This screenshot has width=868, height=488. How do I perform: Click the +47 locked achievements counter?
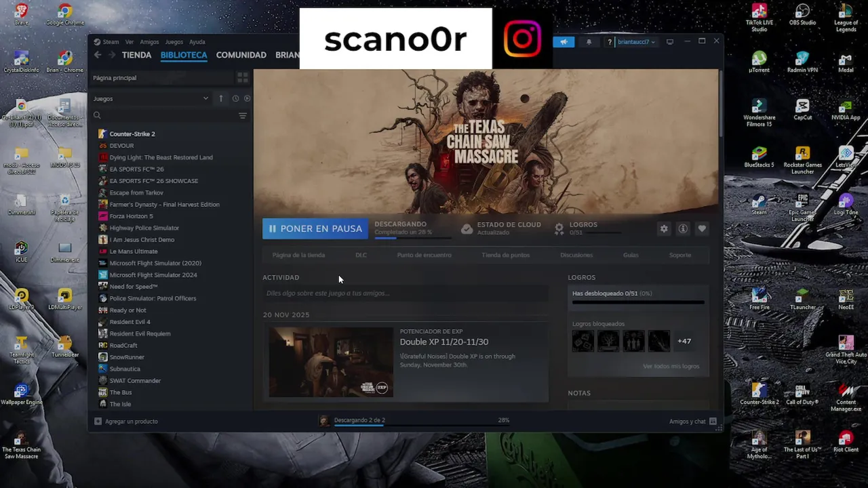pos(684,342)
